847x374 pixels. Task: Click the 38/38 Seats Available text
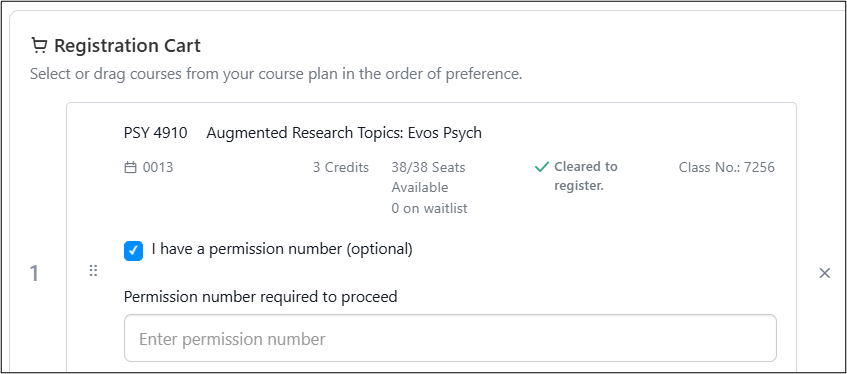coord(428,177)
